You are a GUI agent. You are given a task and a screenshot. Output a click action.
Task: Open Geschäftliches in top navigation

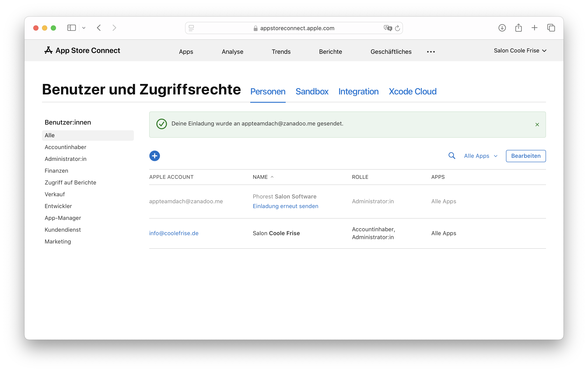pos(391,52)
